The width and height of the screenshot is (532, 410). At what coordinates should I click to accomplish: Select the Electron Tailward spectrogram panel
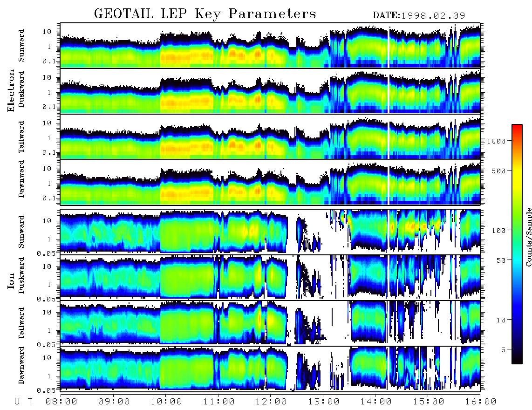pos(270,137)
